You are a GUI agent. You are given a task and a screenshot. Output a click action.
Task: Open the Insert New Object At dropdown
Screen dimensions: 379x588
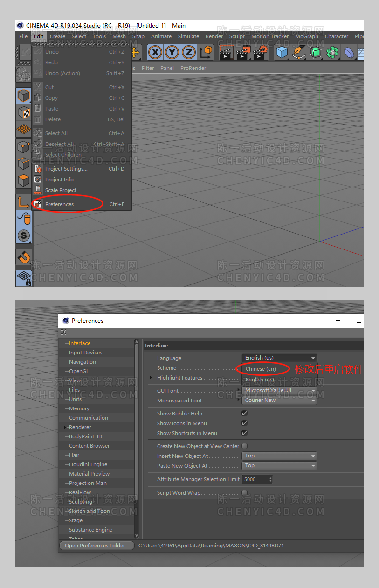[280, 456]
